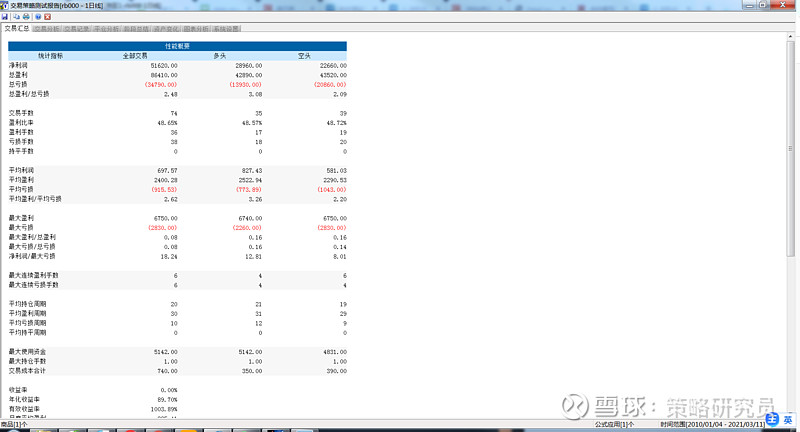
Task: Click the 多头 column header
Action: [x=220, y=56]
